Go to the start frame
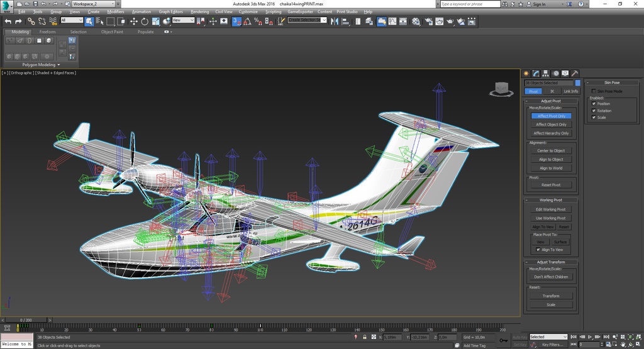The height and width of the screenshot is (349, 644). [574, 337]
